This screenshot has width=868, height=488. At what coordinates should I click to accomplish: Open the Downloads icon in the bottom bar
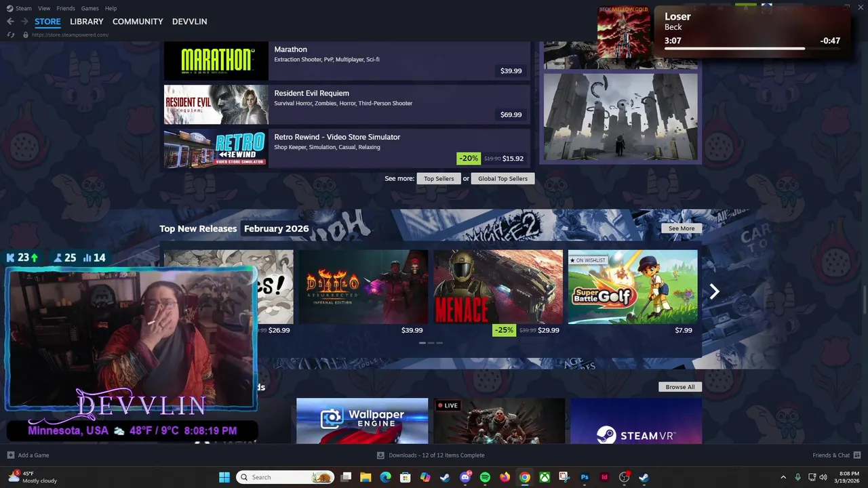(380, 455)
